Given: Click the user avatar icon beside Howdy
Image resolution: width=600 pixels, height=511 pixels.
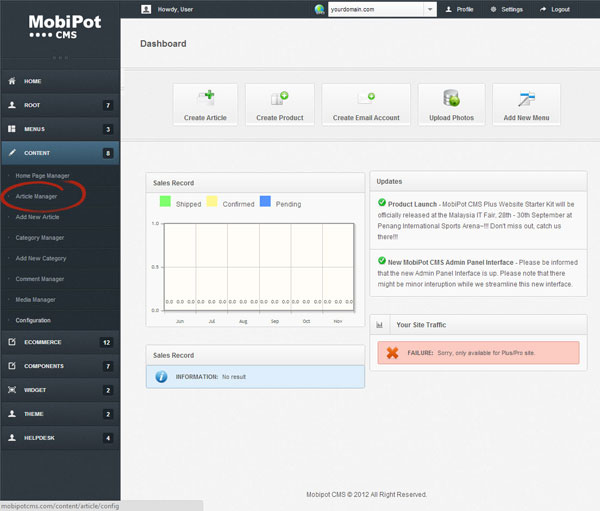Looking at the screenshot, I should click(x=146, y=9).
